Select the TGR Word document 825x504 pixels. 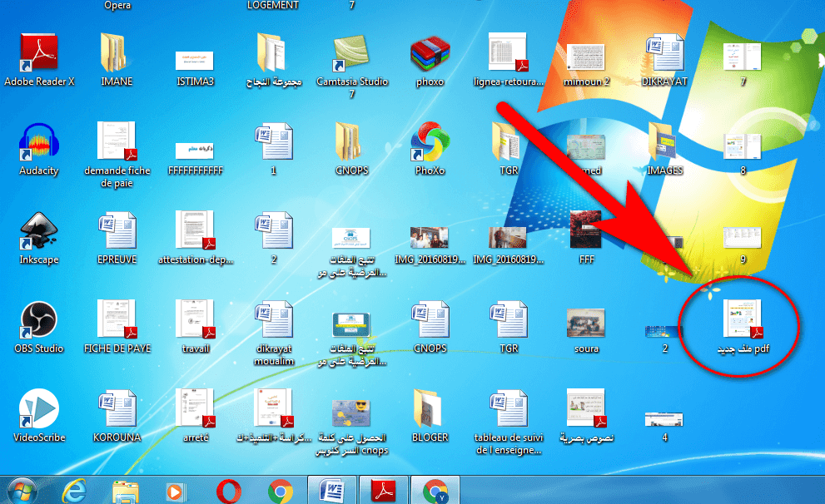click(x=509, y=319)
